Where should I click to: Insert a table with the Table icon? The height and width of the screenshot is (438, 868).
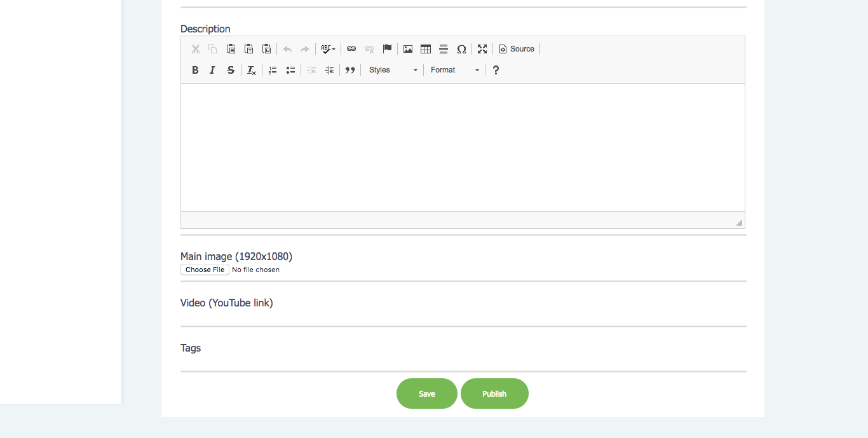[426, 49]
